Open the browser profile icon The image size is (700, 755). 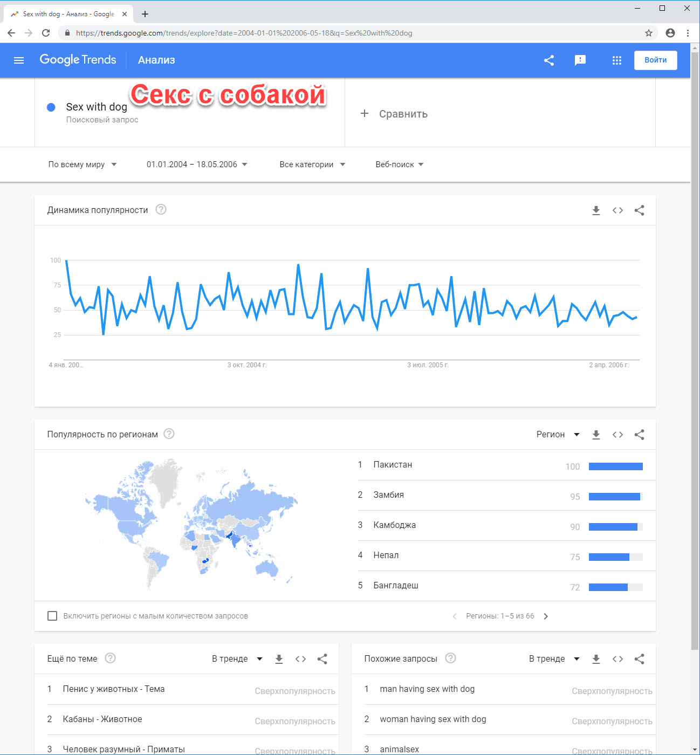[670, 33]
